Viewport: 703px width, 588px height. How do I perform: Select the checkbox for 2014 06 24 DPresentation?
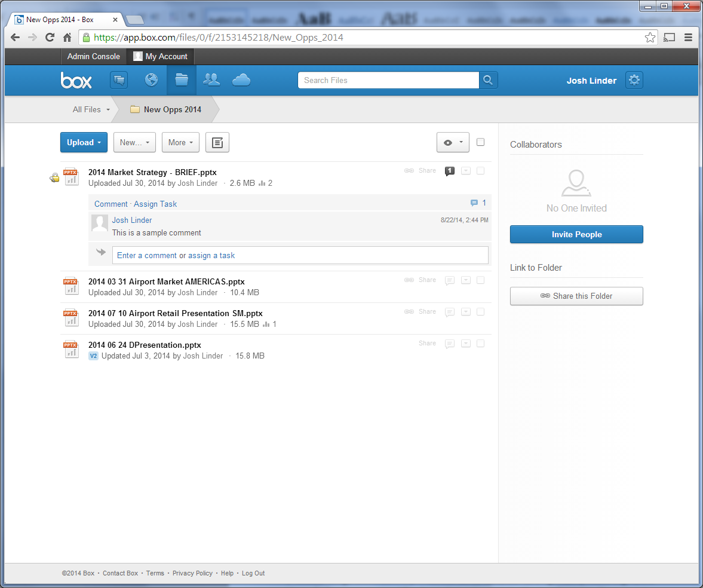pyautogui.click(x=480, y=343)
